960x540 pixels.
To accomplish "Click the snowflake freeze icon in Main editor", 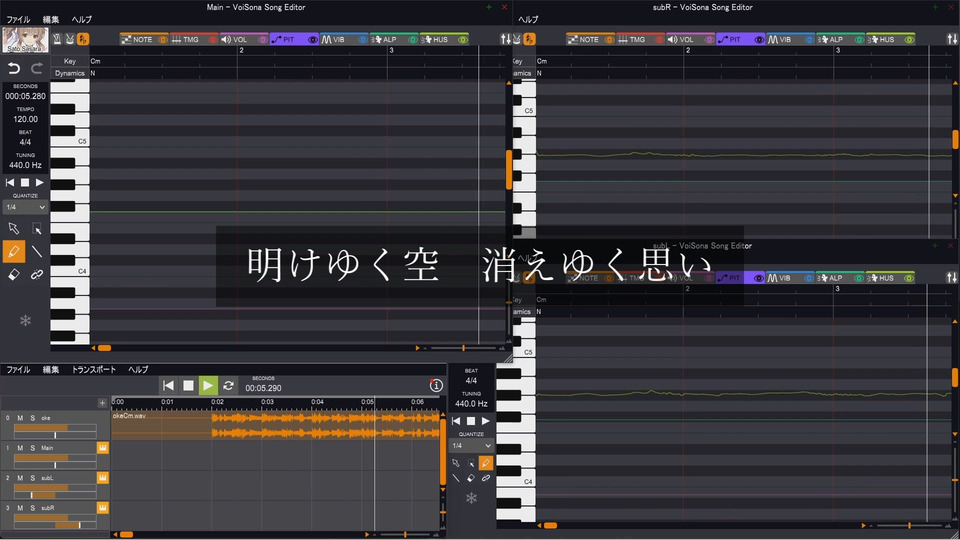I will [x=25, y=320].
